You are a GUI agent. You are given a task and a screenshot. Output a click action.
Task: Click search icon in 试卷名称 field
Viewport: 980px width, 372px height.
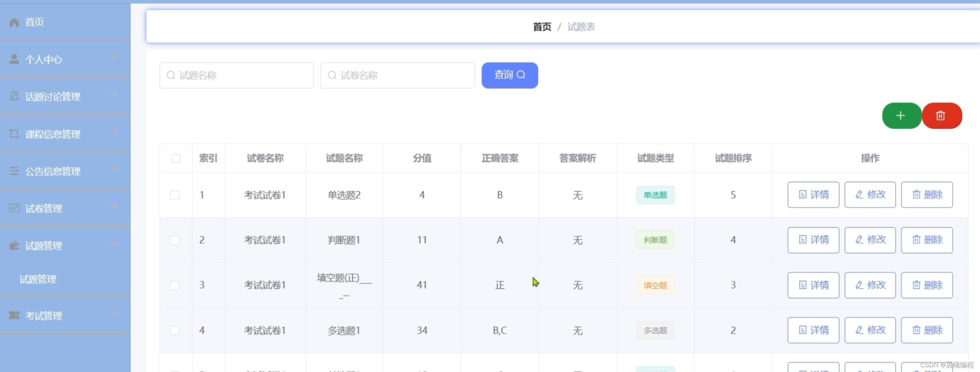click(332, 75)
